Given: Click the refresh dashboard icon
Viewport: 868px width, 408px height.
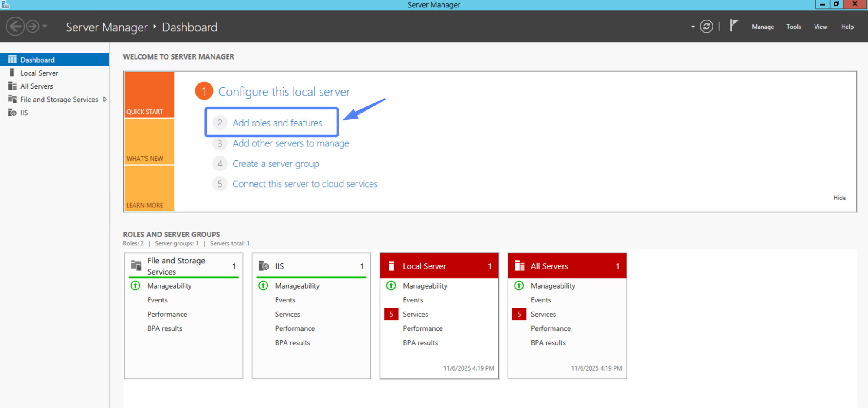Looking at the screenshot, I should (706, 27).
